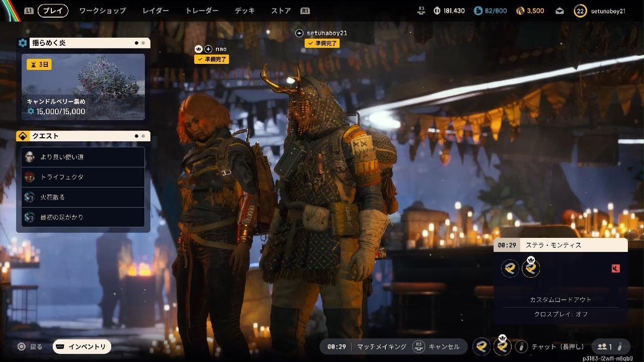The image size is (644, 362).
Task: Open the レイダー tab
Action: coord(155,11)
